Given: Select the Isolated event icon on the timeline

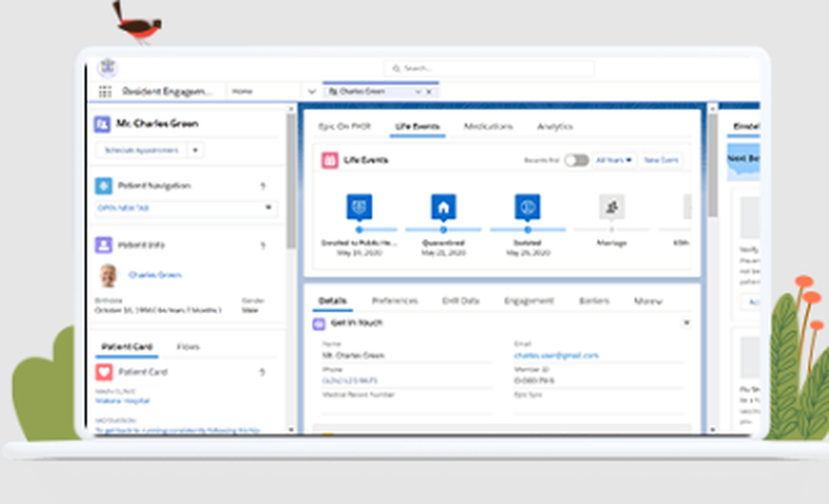Looking at the screenshot, I should pyautogui.click(x=527, y=206).
